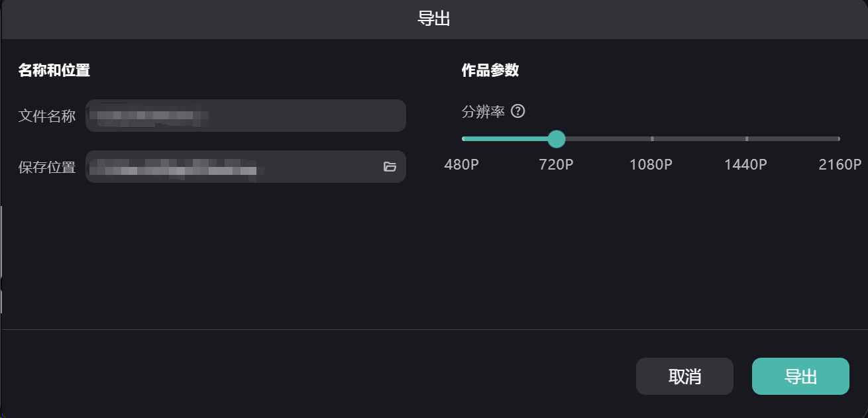Focus the 文件名称 file name input field
The image size is (868, 418).
pyautogui.click(x=245, y=116)
